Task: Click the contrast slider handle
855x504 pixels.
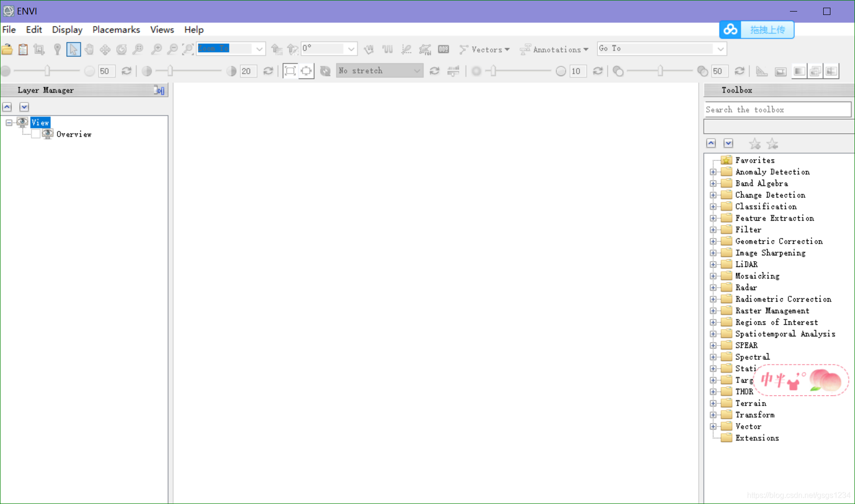Action: 170,71
